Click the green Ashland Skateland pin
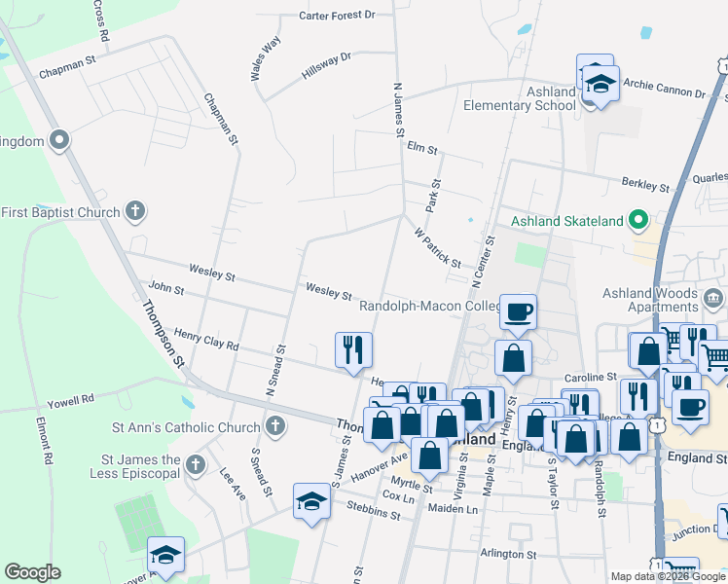The image size is (728, 584). click(638, 220)
